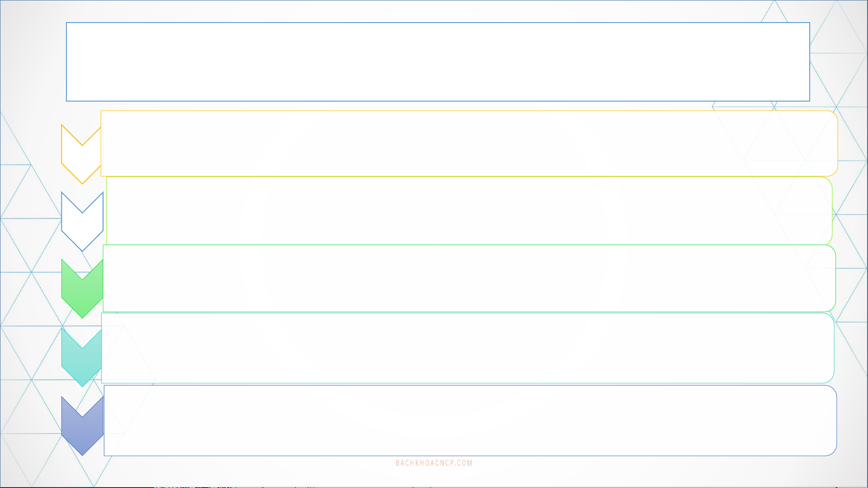Image resolution: width=868 pixels, height=488 pixels.
Task: Click the dark-blue-bordered bottom content box
Action: point(470,420)
